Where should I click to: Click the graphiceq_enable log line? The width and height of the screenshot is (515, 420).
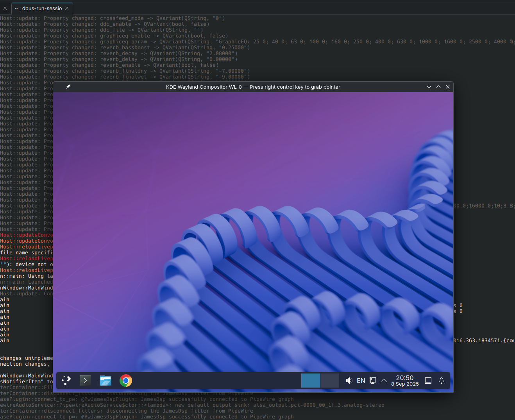coord(114,36)
